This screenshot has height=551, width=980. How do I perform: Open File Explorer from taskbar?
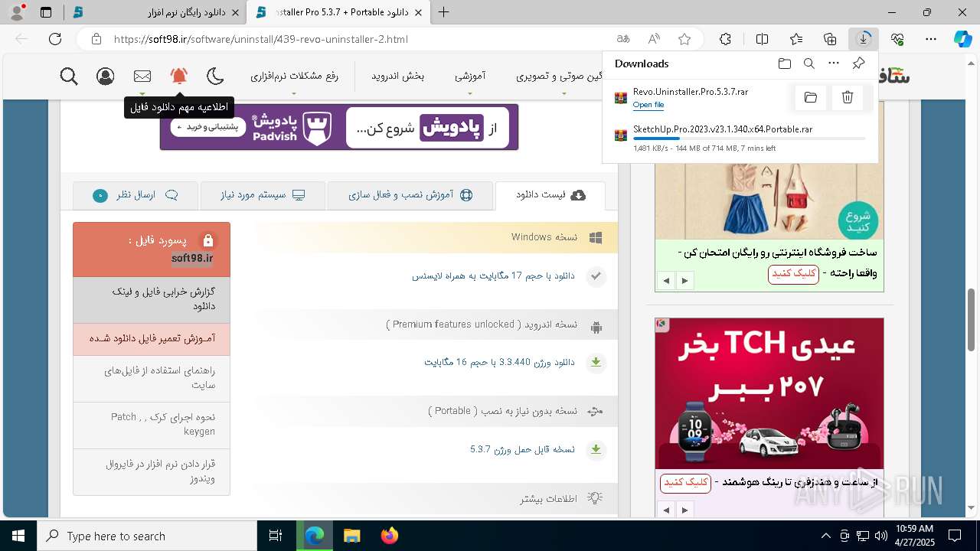[x=351, y=536]
